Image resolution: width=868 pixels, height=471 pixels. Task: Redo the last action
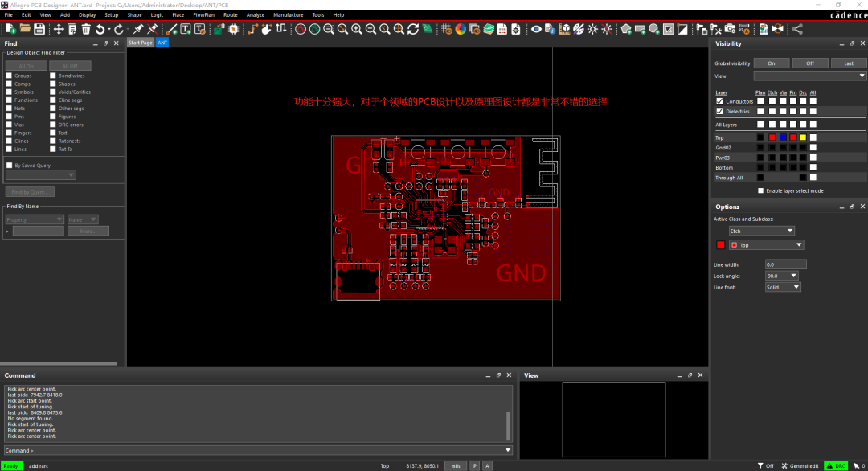point(119,29)
